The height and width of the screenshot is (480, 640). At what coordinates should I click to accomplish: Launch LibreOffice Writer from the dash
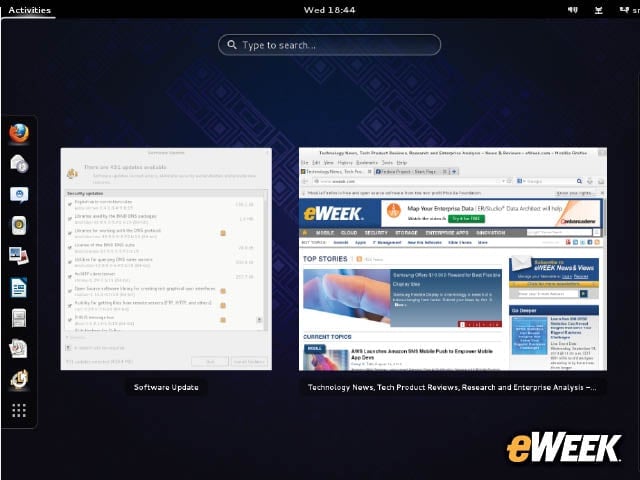pyautogui.click(x=19, y=287)
